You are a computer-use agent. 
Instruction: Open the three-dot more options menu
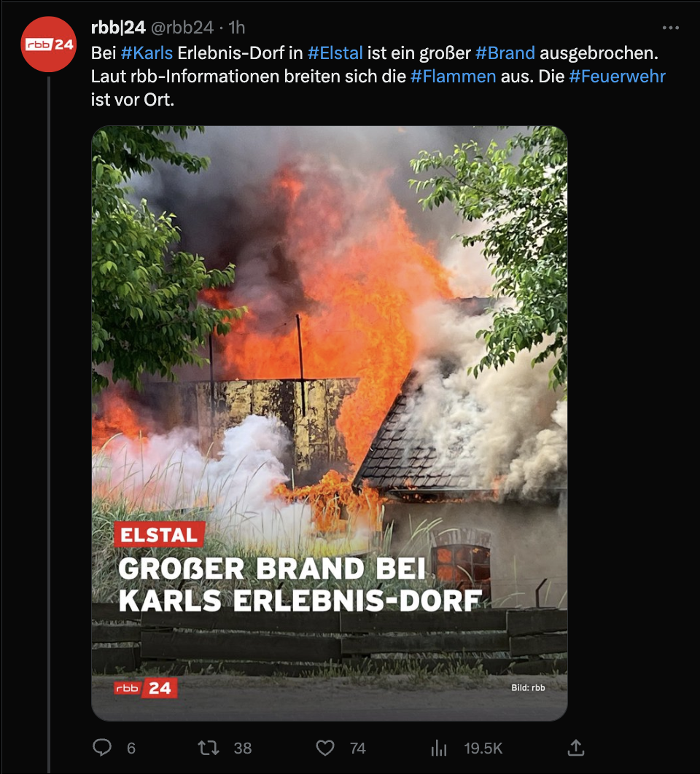670,28
